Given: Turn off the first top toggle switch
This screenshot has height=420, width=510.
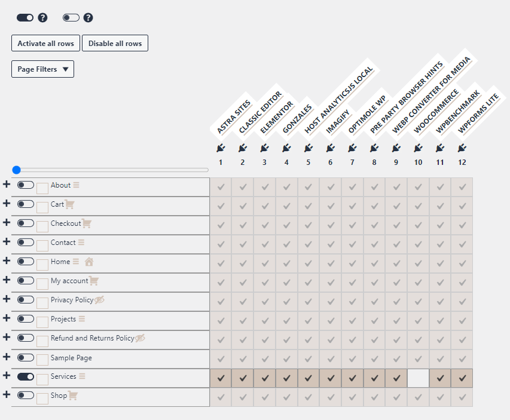Looking at the screenshot, I should 25,17.
